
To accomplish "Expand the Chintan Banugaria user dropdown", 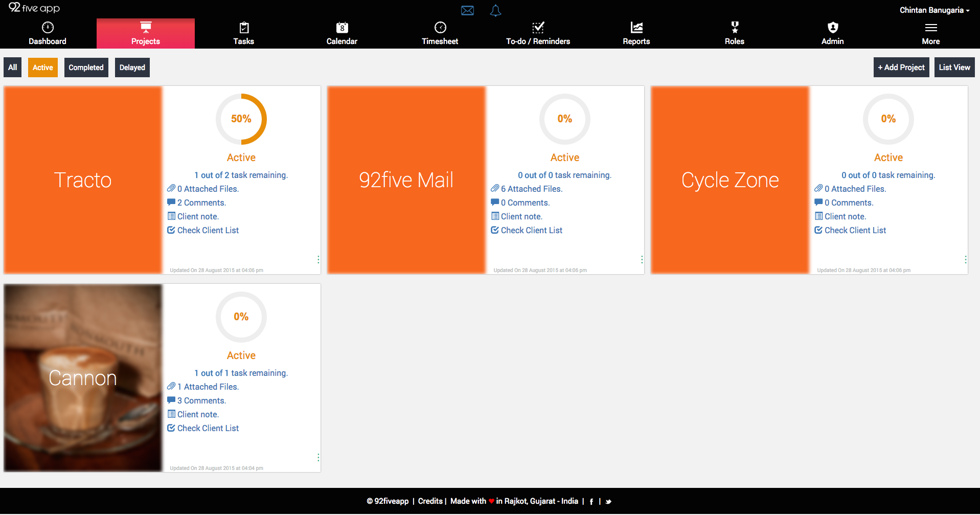I will coord(935,10).
